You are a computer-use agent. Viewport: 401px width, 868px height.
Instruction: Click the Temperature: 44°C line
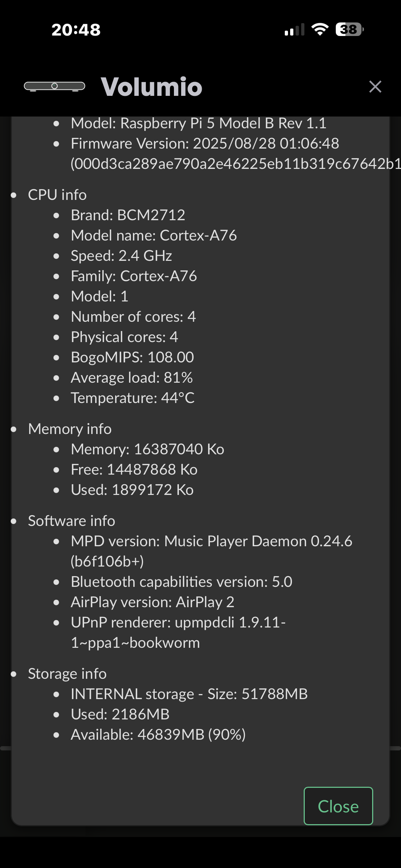coord(133,398)
